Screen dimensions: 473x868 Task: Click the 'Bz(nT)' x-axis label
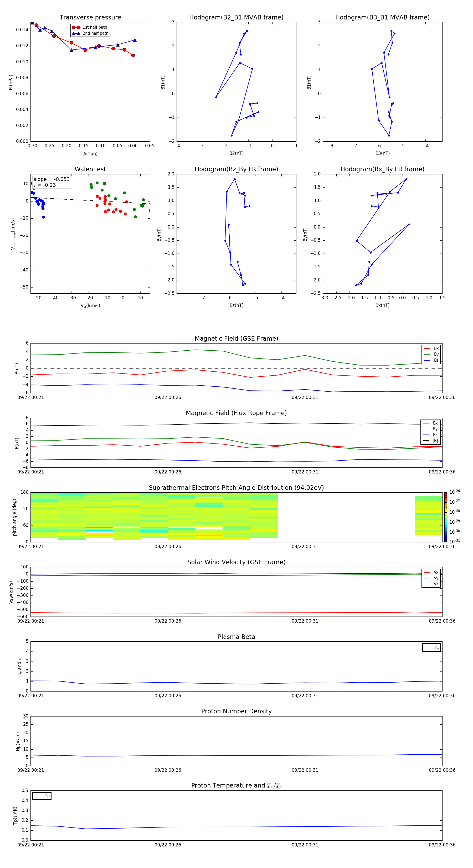(x=236, y=305)
